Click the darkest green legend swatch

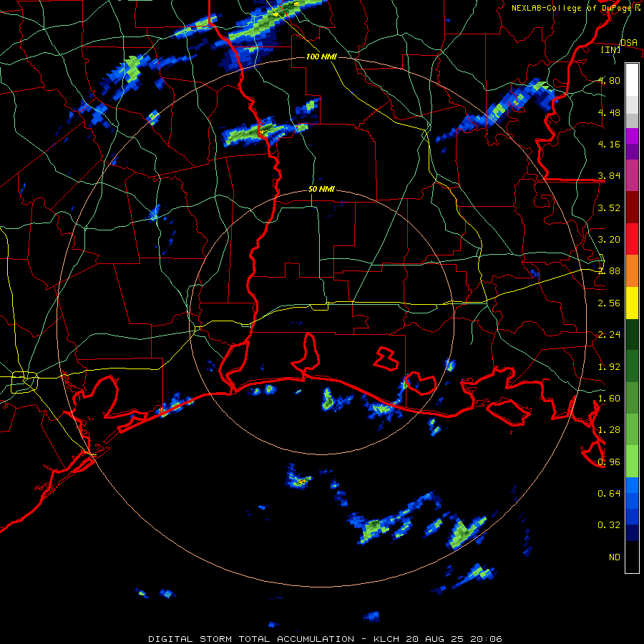coord(632,334)
